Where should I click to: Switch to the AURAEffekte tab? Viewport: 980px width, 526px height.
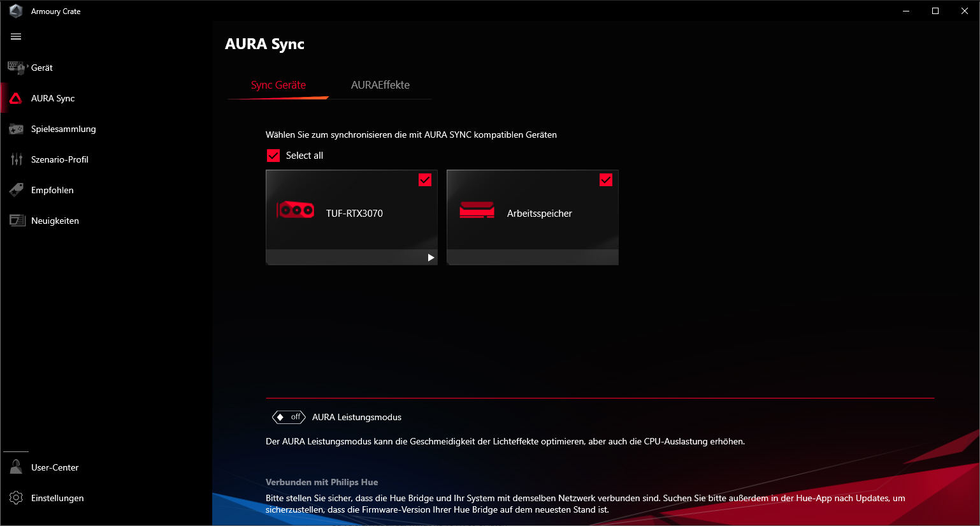click(380, 85)
